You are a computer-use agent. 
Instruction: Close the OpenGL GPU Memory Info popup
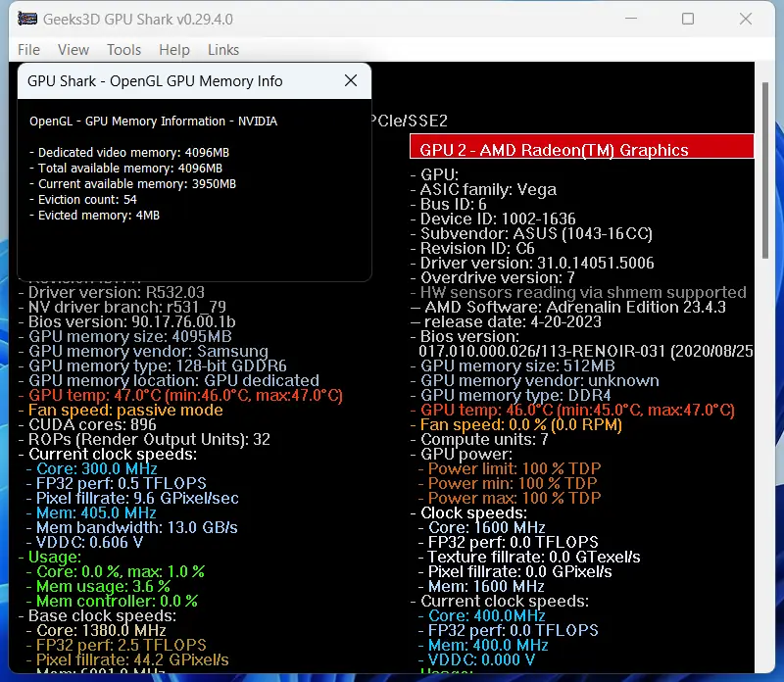click(x=351, y=80)
